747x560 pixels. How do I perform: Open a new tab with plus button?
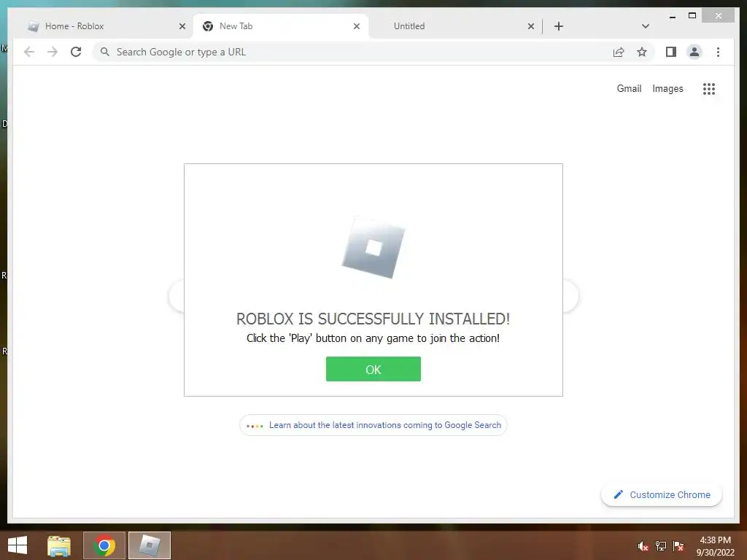click(x=559, y=26)
